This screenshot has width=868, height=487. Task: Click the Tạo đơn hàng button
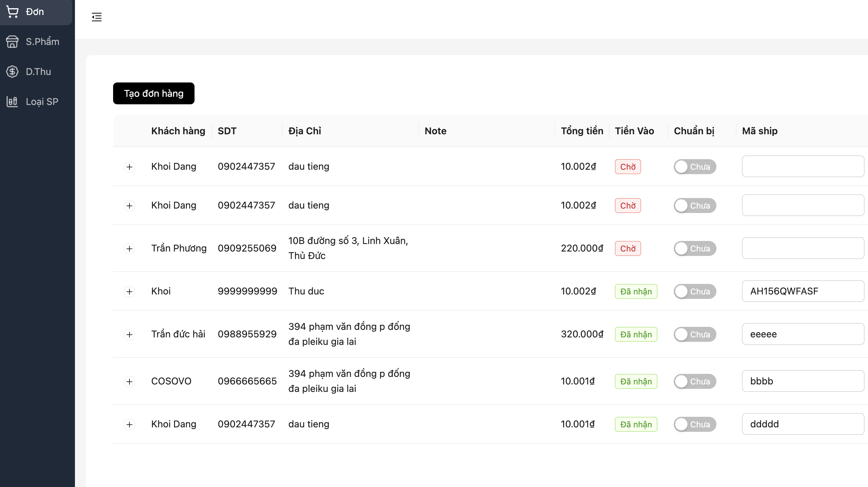pos(154,93)
